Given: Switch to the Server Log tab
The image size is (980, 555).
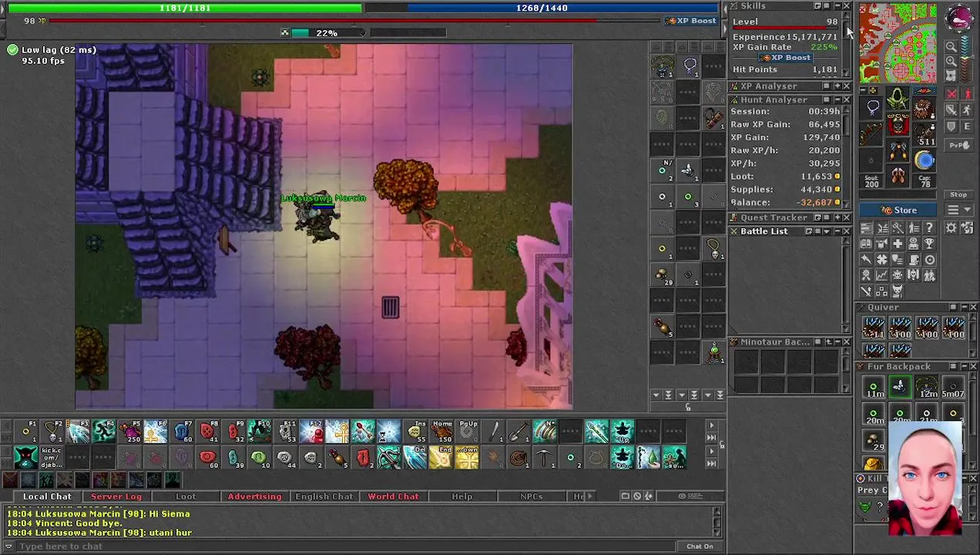Looking at the screenshot, I should pyautogui.click(x=116, y=496).
